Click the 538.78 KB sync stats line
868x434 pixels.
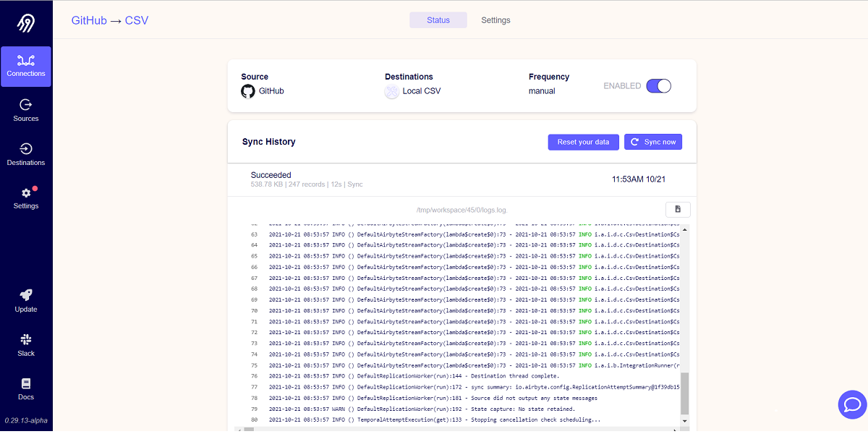point(307,184)
